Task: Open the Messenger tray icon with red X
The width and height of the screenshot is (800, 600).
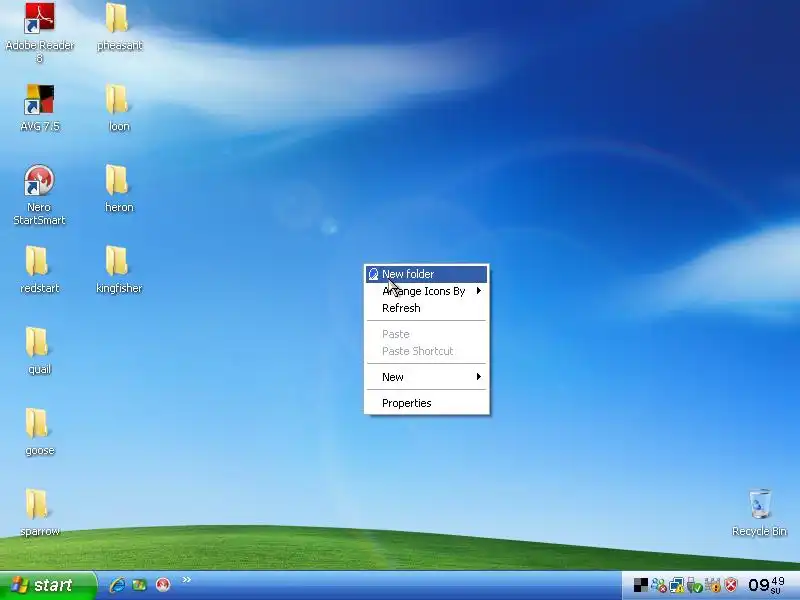Action: [658, 585]
